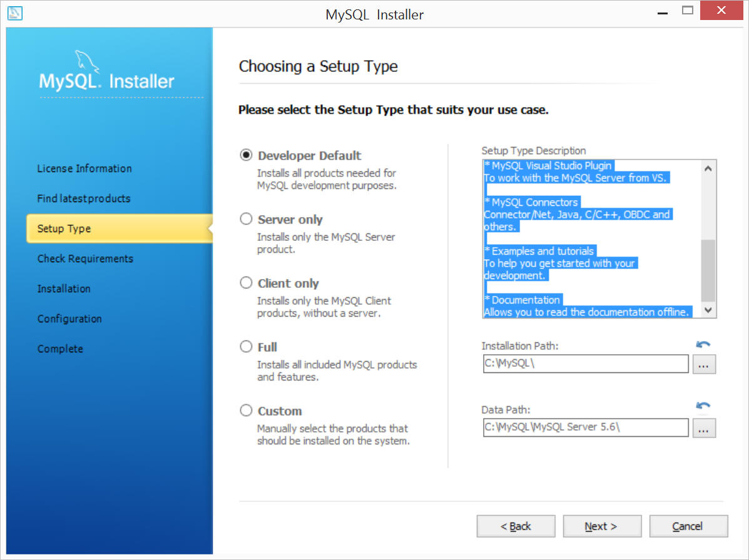The image size is (749, 560).
Task: Click the 'Installation Path:' label
Action: pos(520,346)
